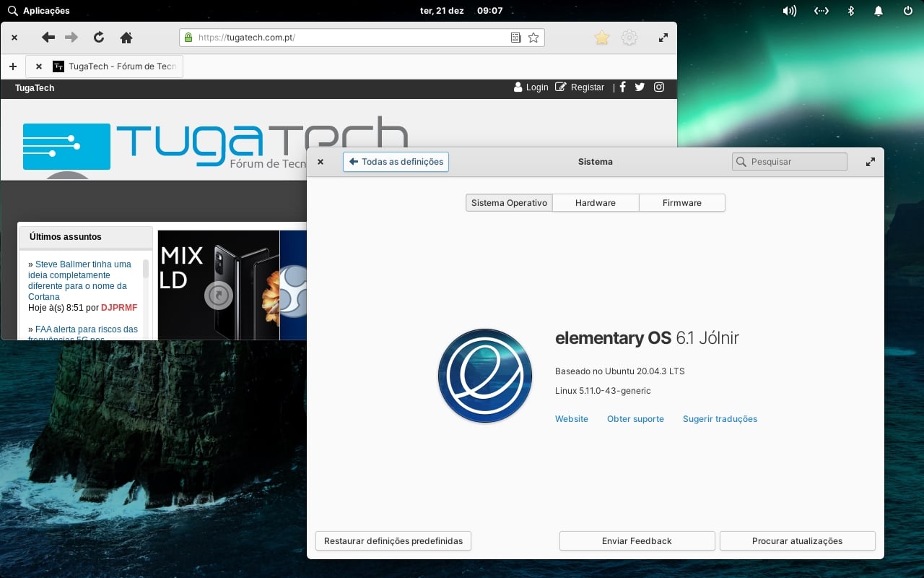
Task: Open Bluetooth indicator
Action: [x=850, y=11]
